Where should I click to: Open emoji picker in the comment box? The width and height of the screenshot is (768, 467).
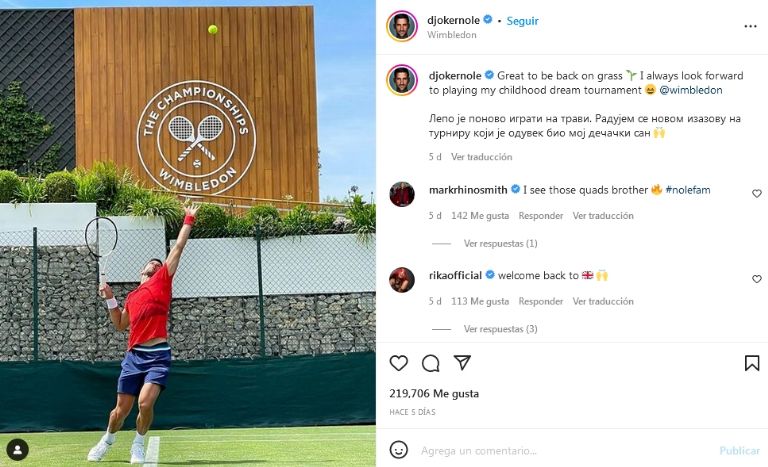coord(399,449)
